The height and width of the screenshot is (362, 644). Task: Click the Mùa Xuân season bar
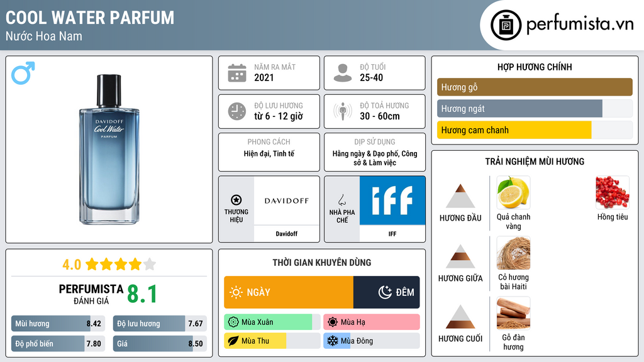click(272, 322)
